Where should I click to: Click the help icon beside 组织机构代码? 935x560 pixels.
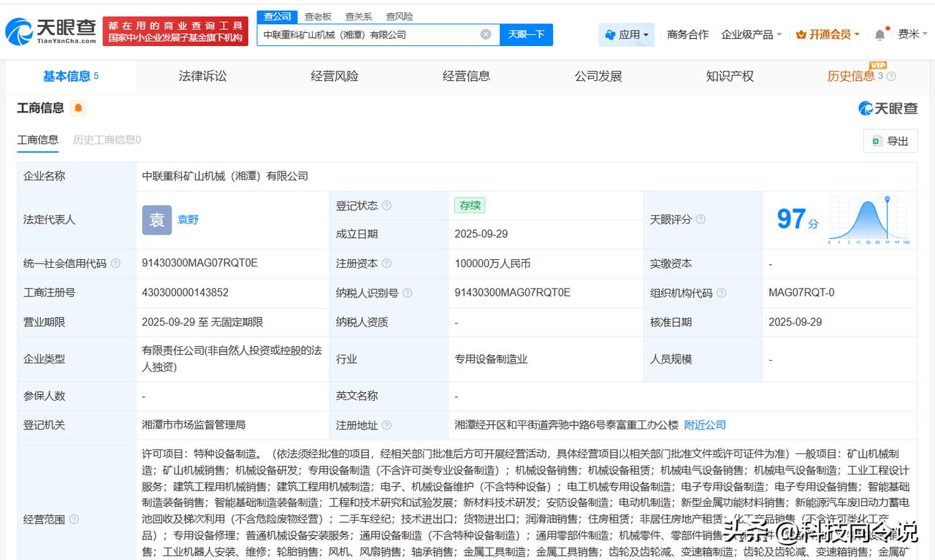721,293
